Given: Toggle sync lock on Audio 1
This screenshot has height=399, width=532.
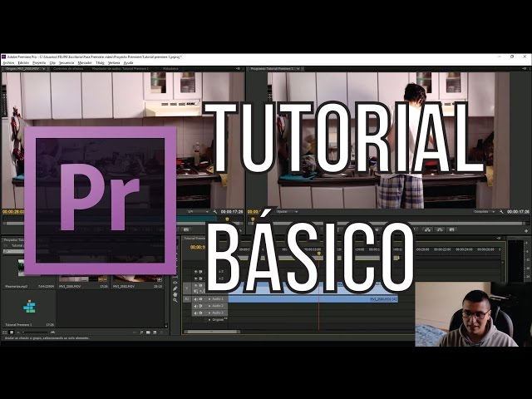Looking at the screenshot, I should coord(200,299).
